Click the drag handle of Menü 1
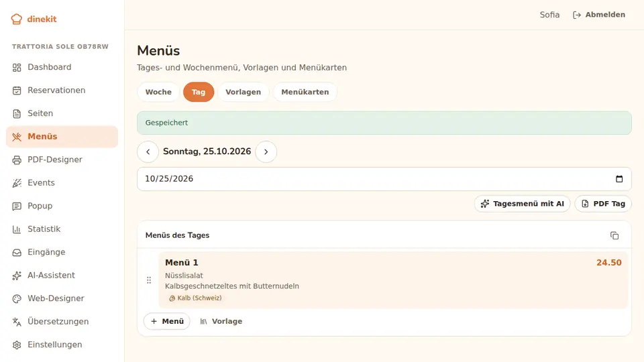644x362 pixels. [149, 280]
